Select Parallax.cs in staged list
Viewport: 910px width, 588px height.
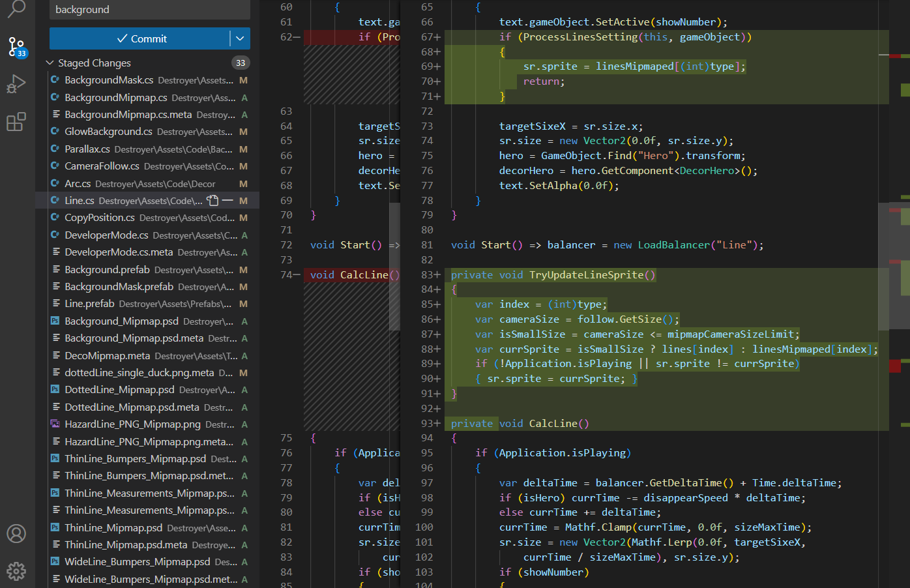coord(147,149)
